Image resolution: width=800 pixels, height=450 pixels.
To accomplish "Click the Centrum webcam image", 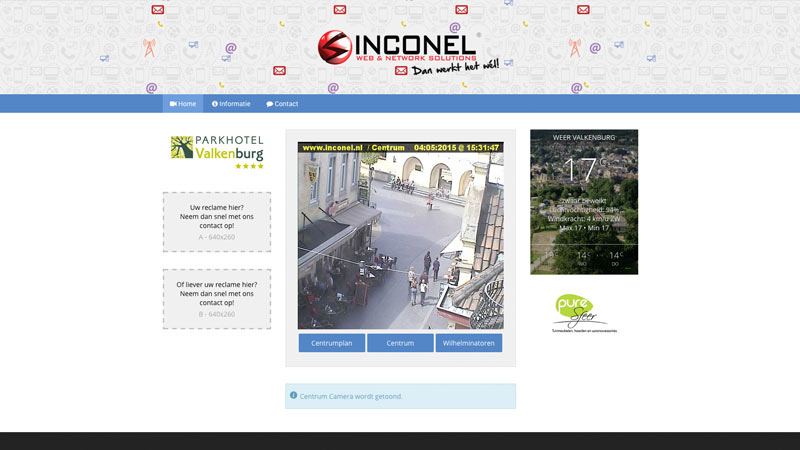I will [401, 236].
